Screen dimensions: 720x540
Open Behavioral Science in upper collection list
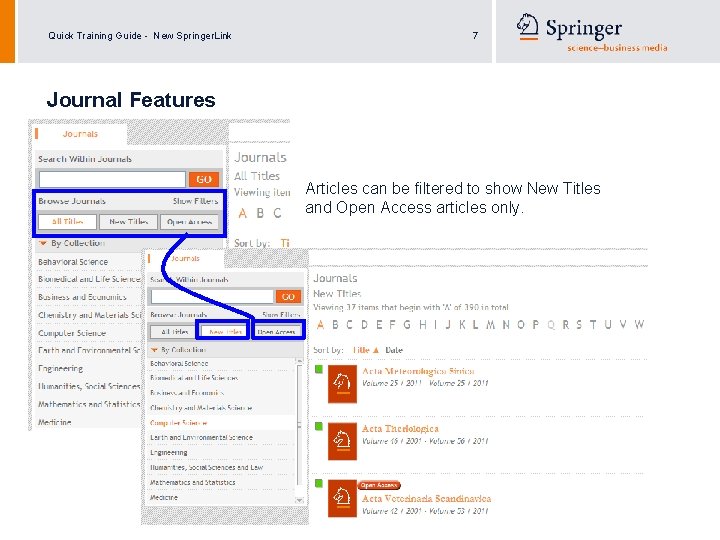(x=73, y=262)
